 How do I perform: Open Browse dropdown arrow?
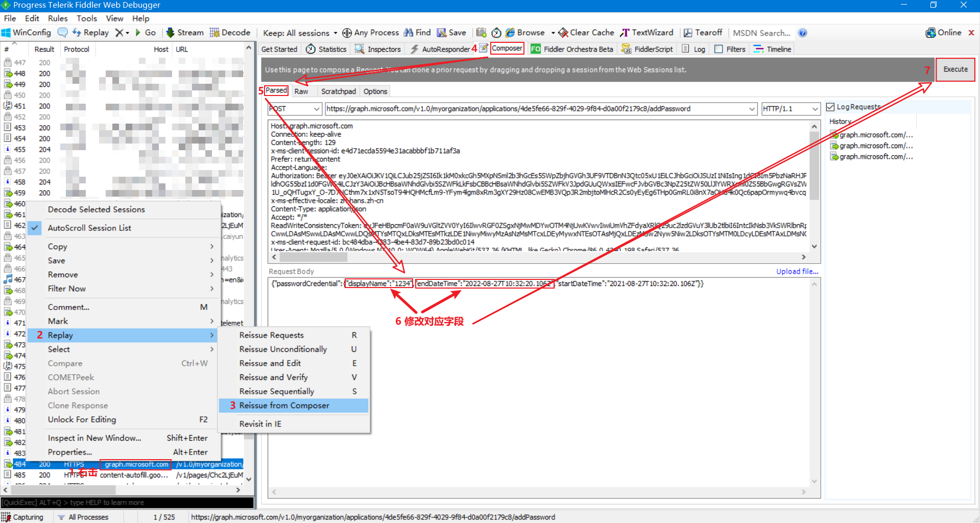click(553, 33)
